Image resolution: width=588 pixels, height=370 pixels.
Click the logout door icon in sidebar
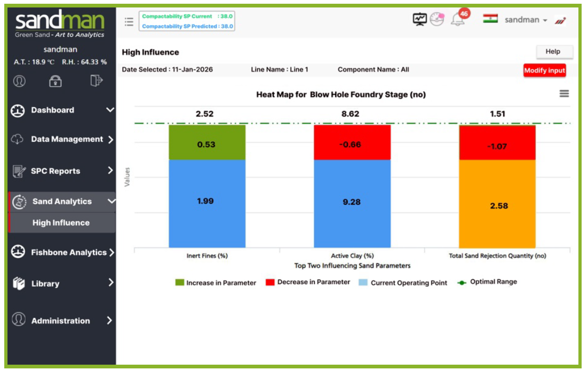click(97, 81)
